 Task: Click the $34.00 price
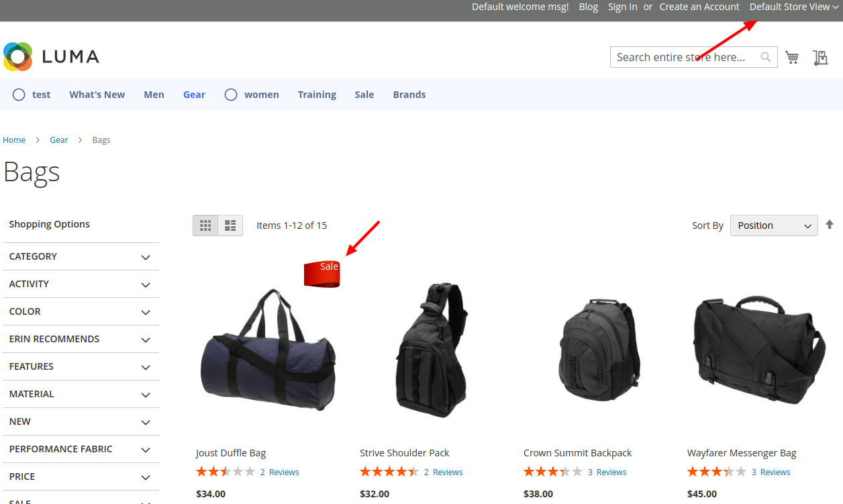[x=211, y=494]
